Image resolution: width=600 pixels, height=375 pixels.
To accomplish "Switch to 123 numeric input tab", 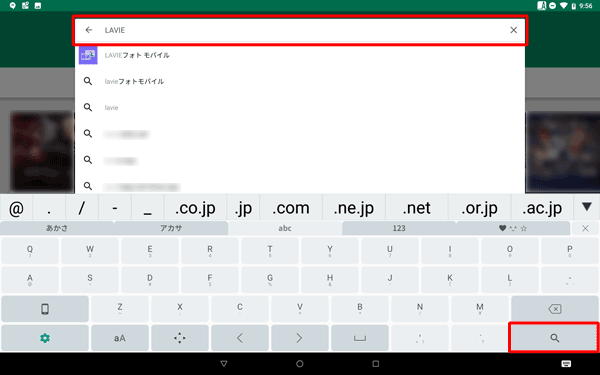I will pos(399,228).
